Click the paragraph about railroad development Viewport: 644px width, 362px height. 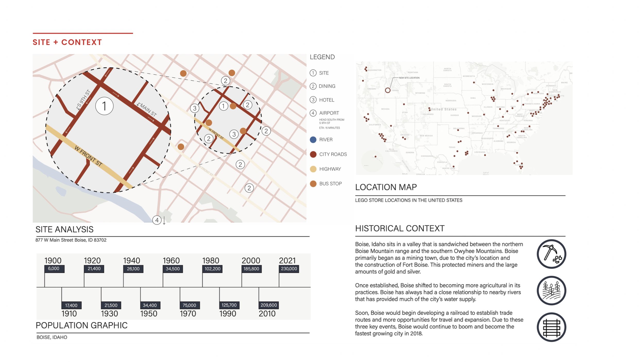tap(439, 323)
